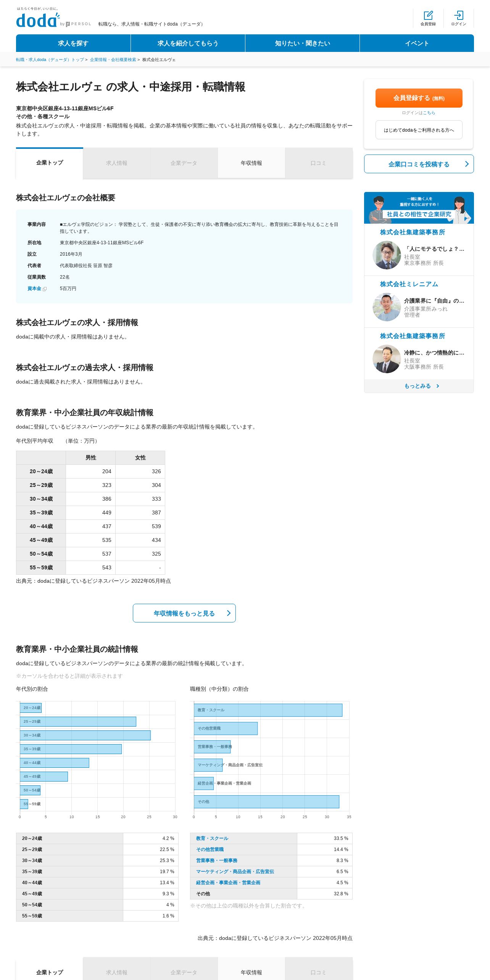Click the 東京事務所 所長 portrait photo
Image resolution: width=490 pixels, height=980 pixels.
pos(387,255)
